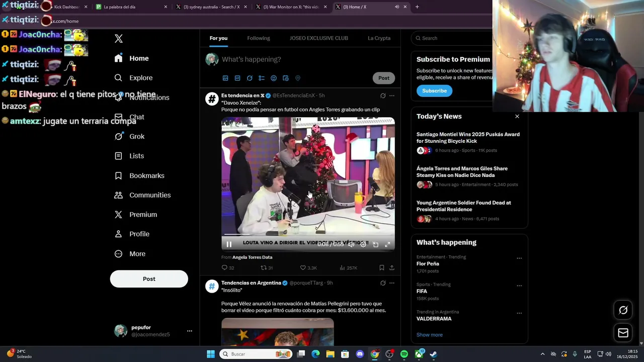The image size is (644, 362).
Task: Switch to the Following tab
Action: click(259, 38)
